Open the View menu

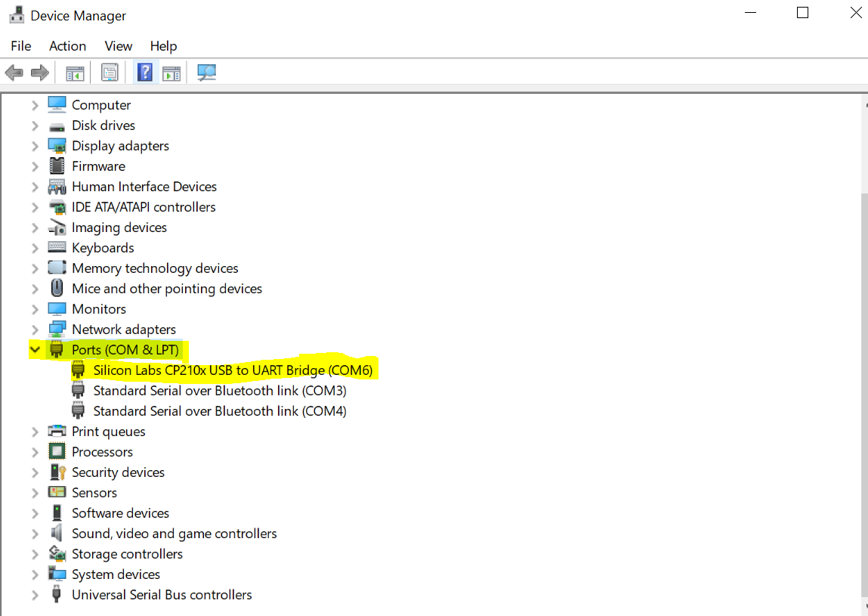(118, 46)
